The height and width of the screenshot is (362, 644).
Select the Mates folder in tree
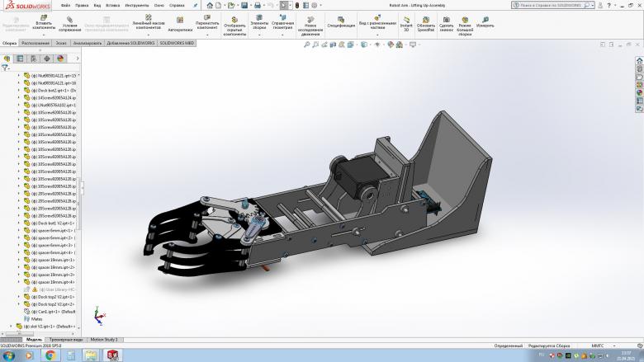tap(36, 319)
